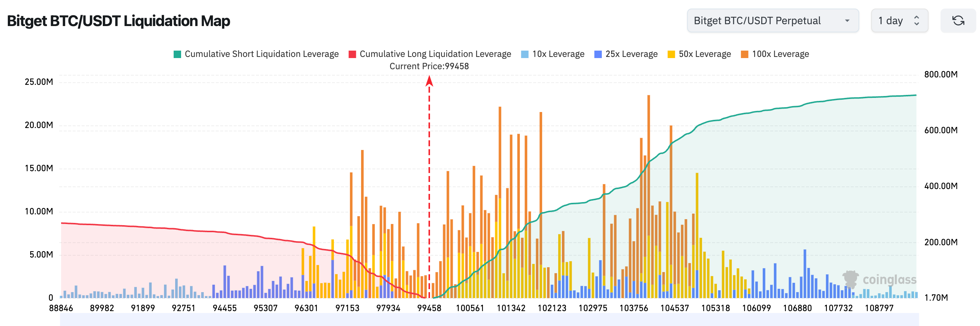Viewport: 980px width, 326px height.
Task: Toggle Cumulative Long Liquidation Leverage legend
Action: point(430,54)
